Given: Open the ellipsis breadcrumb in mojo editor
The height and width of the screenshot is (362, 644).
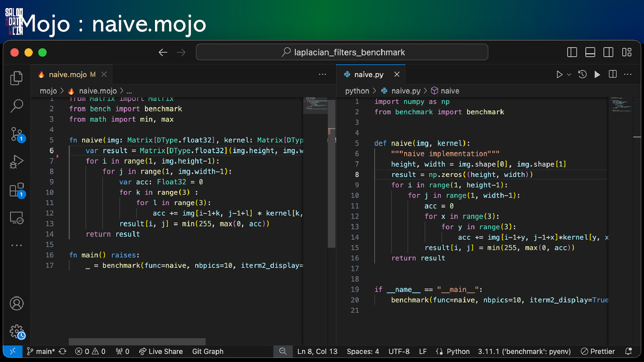Looking at the screenshot, I should pos(129,91).
